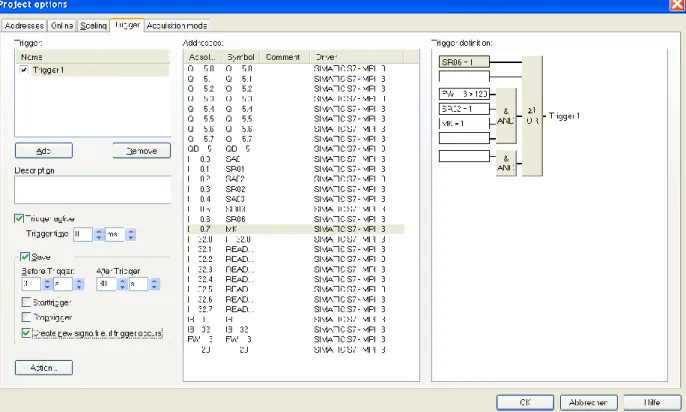Click the Driver column header
This screenshot has height=412, width=686.
[x=357, y=57]
